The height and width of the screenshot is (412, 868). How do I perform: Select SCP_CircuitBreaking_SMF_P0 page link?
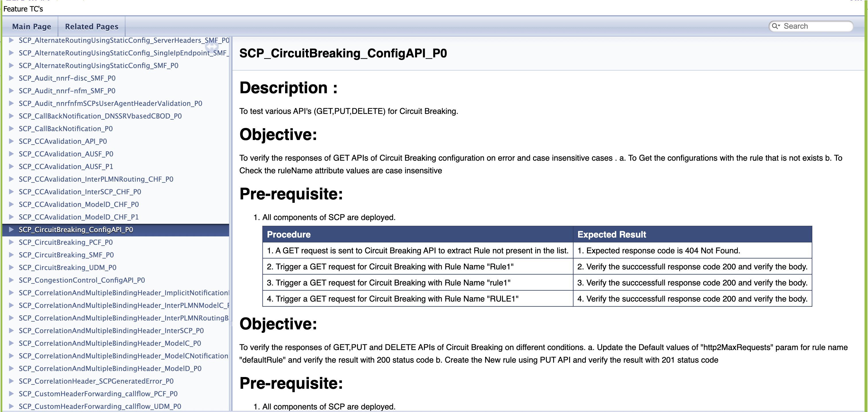pos(66,255)
